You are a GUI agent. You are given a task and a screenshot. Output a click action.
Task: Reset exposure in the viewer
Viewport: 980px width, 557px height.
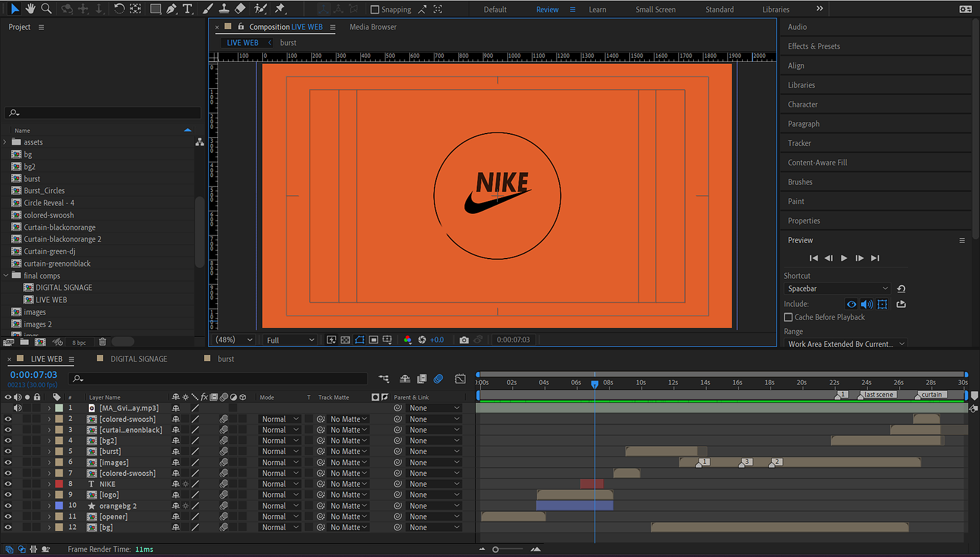pyautogui.click(x=422, y=339)
